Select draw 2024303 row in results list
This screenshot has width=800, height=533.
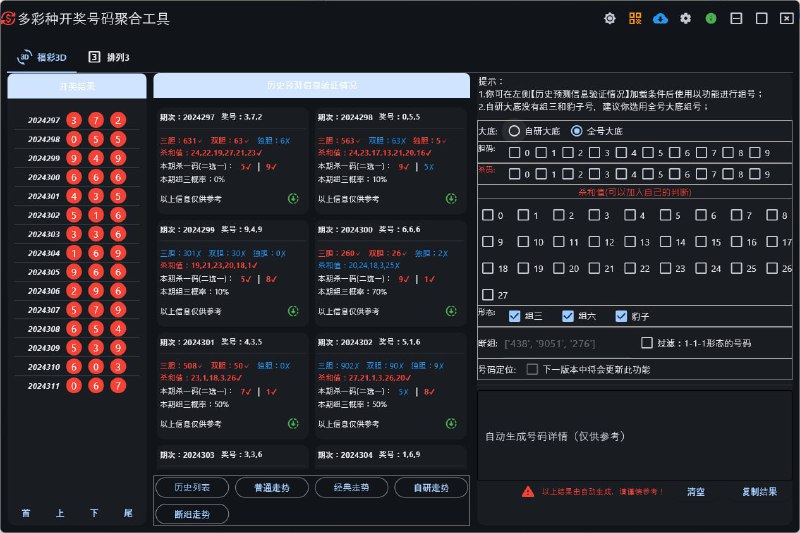coord(75,234)
